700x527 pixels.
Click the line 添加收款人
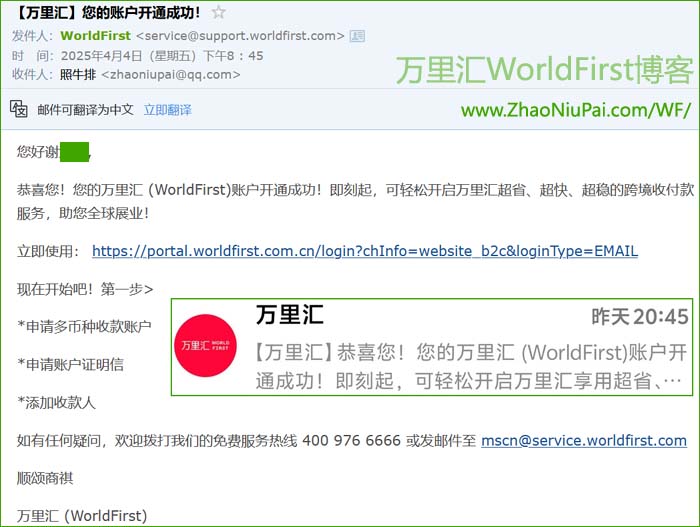56,402
